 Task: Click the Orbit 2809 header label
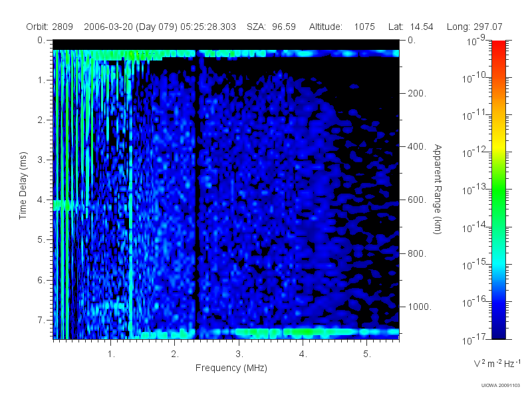[49, 27]
